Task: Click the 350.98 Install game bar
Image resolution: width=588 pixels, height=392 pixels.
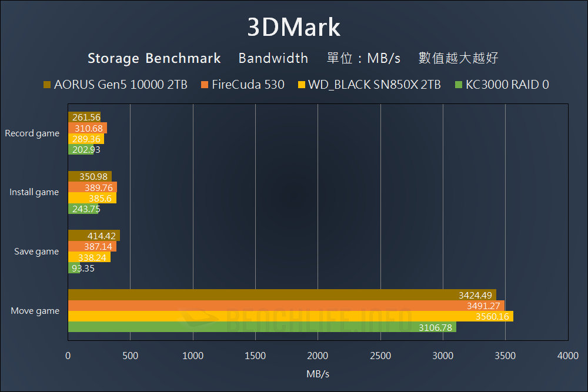Action: 90,176
